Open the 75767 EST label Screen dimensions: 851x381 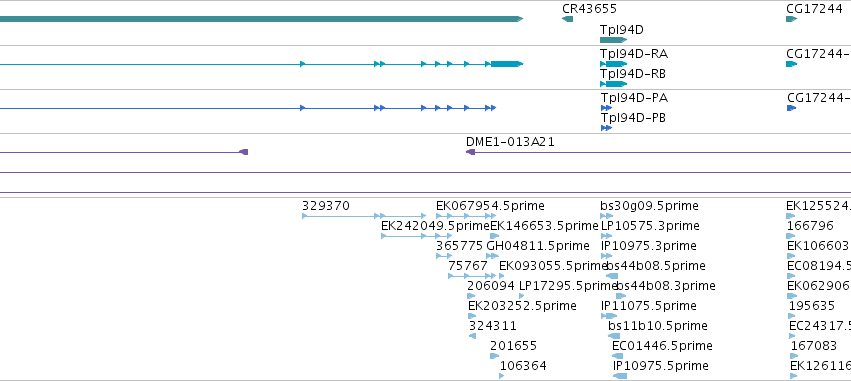tap(468, 265)
